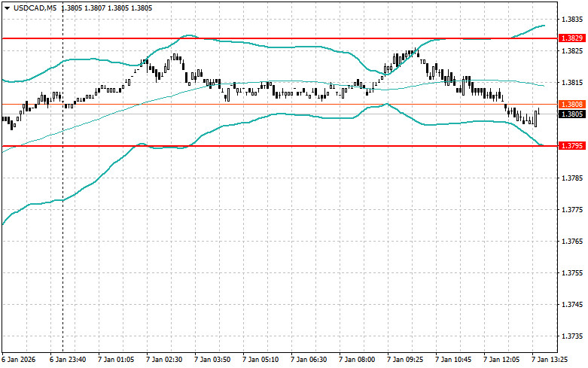Click the 1.3785 price scale label
Viewport: 588px width, 368px height.
(x=572, y=178)
